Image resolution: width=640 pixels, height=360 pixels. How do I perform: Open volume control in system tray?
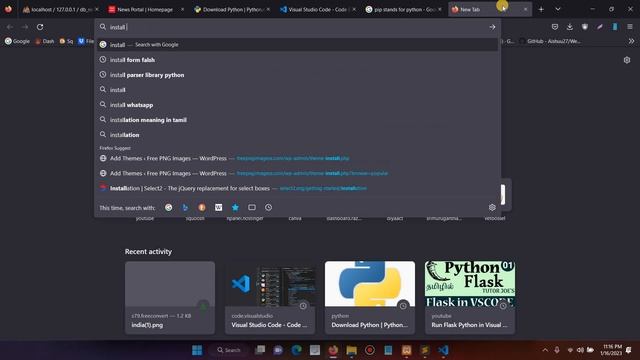[x=580, y=350]
